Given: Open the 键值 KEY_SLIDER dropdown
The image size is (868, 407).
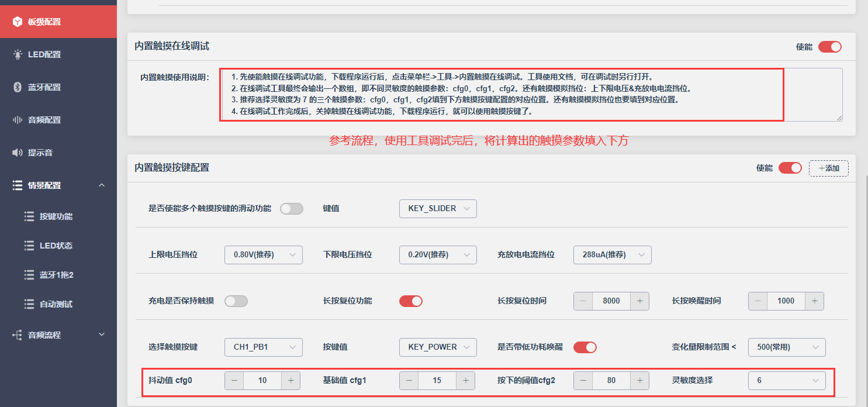Looking at the screenshot, I should pyautogui.click(x=438, y=209).
